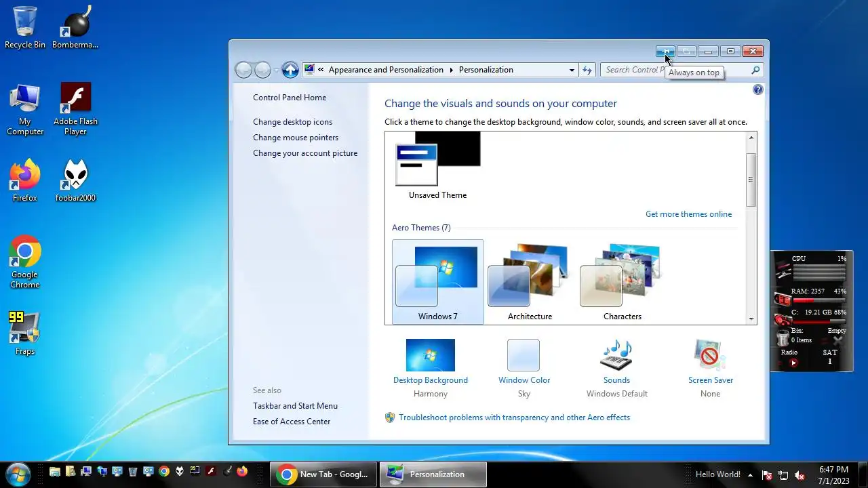Click the theme list scroll-down arrow
Image resolution: width=868 pixels, height=488 pixels.
click(751, 319)
